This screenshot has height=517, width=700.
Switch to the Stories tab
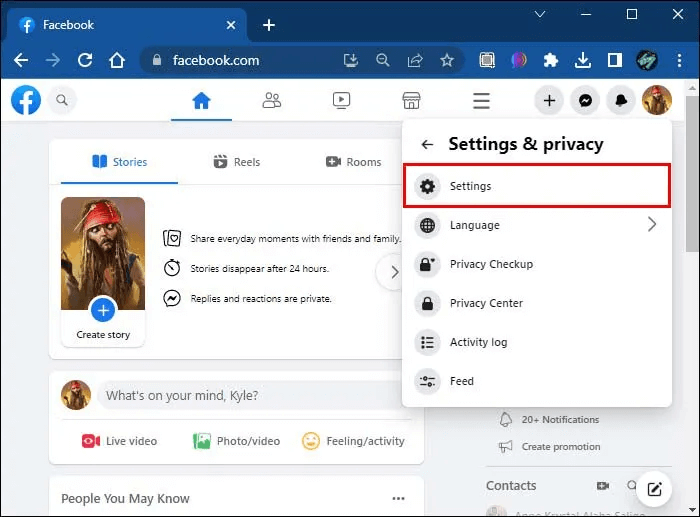[119, 162]
